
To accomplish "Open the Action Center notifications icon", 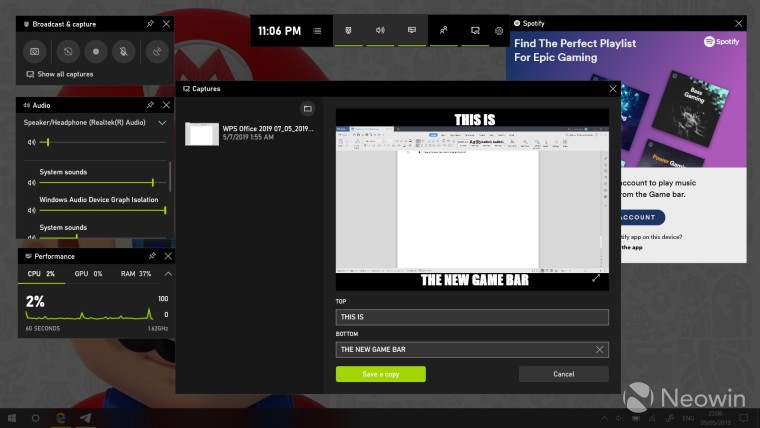I will pyautogui.click(x=744, y=418).
